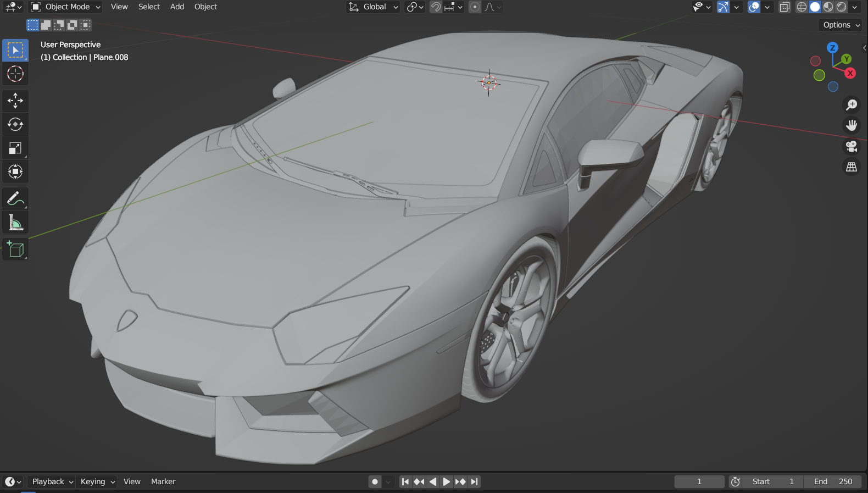Open the Marker menu in timeline
This screenshot has height=493, width=868.
(163, 481)
